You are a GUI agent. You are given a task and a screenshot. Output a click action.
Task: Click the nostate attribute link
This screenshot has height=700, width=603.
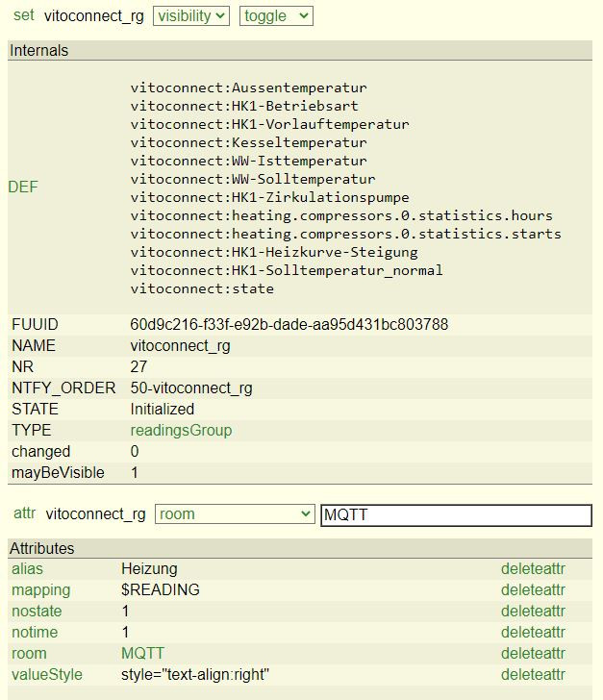(x=35, y=611)
